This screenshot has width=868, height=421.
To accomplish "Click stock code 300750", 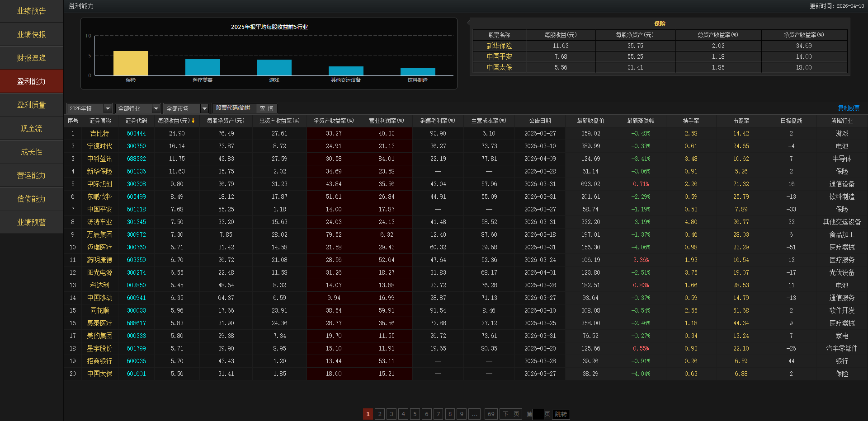I will [136, 146].
